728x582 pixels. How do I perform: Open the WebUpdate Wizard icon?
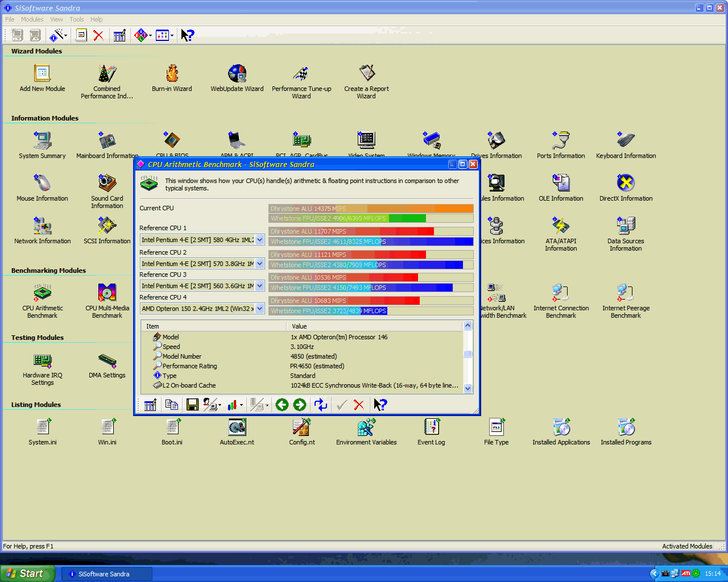point(237,74)
